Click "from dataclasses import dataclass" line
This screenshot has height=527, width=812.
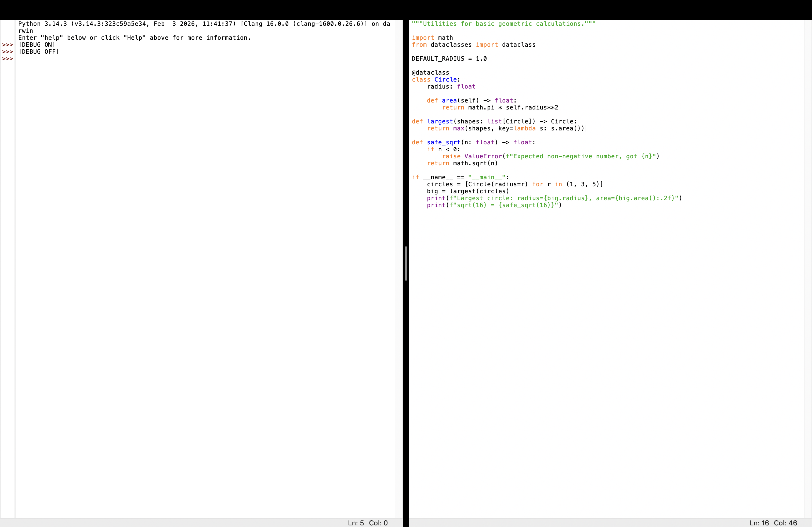point(474,45)
